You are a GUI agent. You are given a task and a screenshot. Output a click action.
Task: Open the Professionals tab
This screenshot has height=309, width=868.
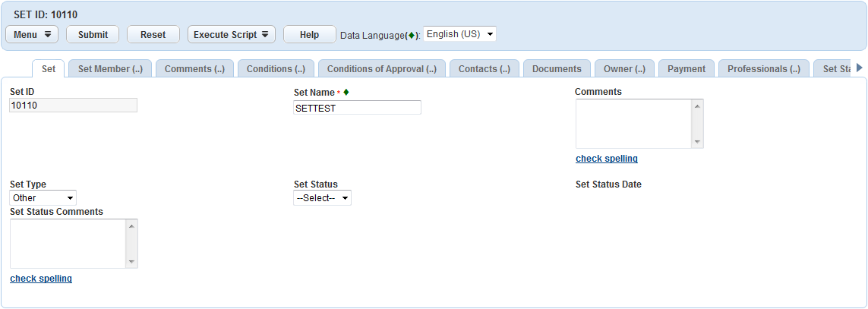tap(763, 69)
